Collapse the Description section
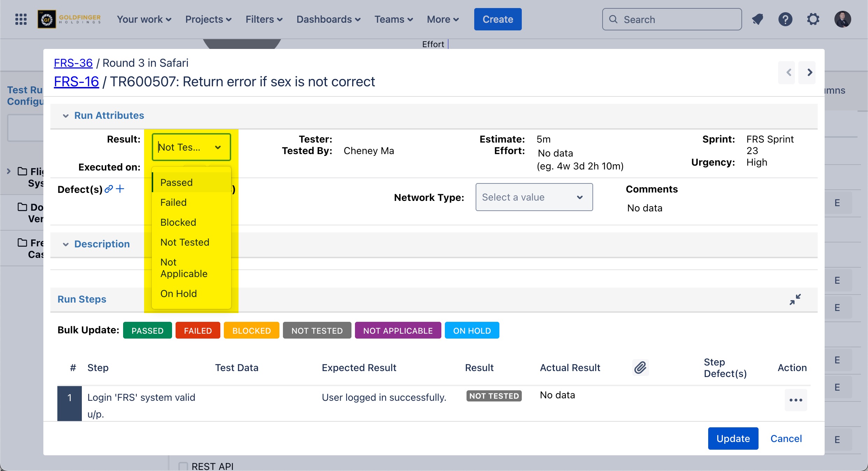868x471 pixels. [65, 244]
